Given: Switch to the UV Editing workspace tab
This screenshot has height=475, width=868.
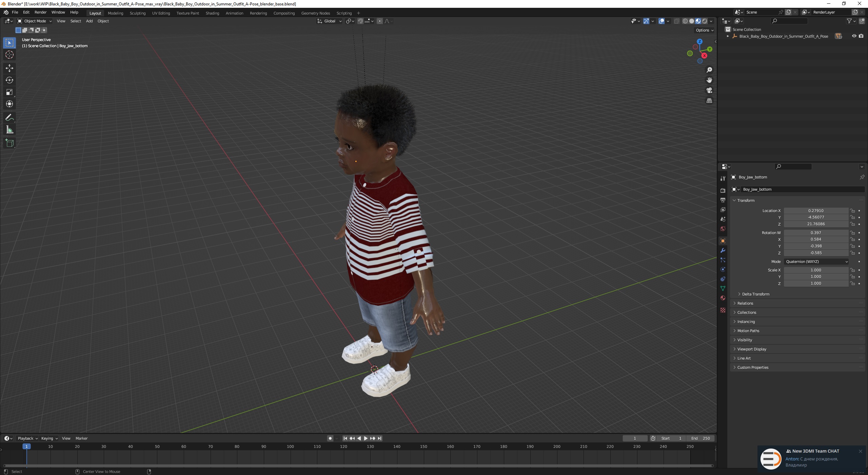Looking at the screenshot, I should [161, 13].
